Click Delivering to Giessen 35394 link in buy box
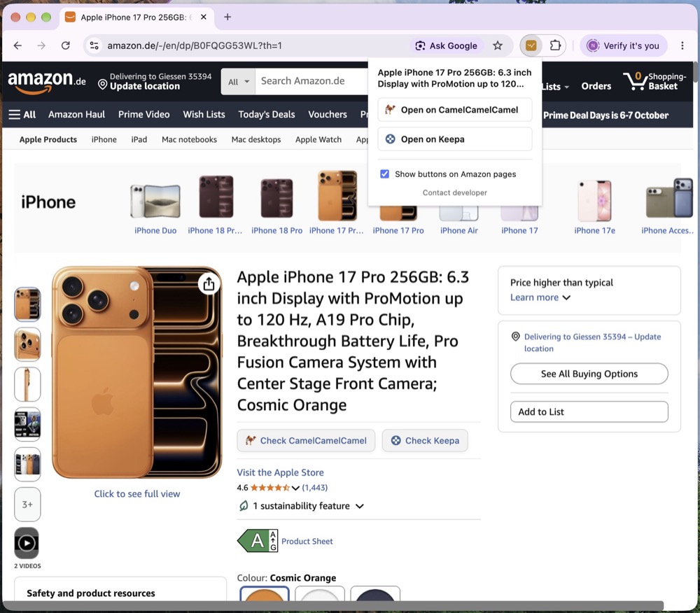This screenshot has height=613, width=700. pyautogui.click(x=592, y=343)
